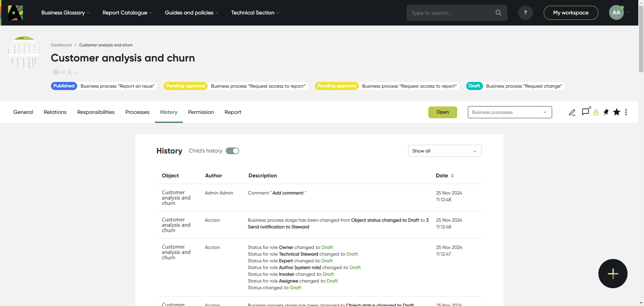Expand the Show all filter dropdown
Image resolution: width=644 pixels, height=306 pixels.
click(x=445, y=151)
